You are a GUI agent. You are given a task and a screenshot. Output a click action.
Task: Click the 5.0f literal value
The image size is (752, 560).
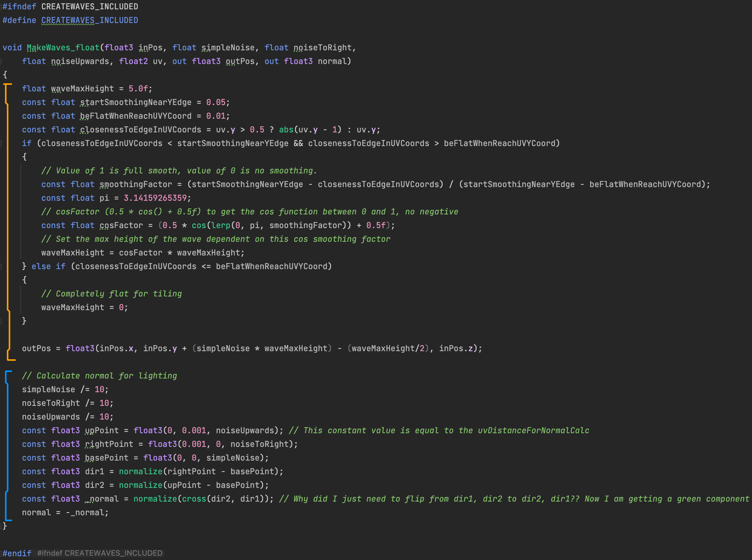pos(138,89)
